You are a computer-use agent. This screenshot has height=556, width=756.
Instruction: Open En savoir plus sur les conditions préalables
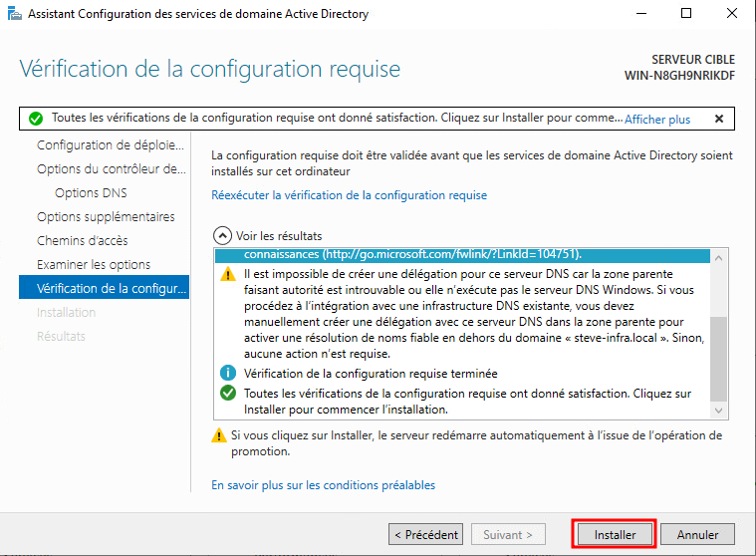pos(324,485)
